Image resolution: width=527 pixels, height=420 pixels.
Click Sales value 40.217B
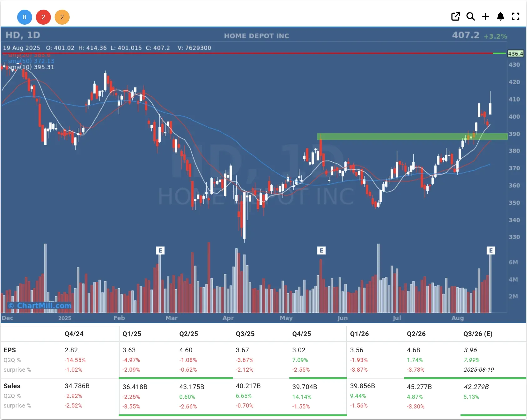pyautogui.click(x=248, y=386)
